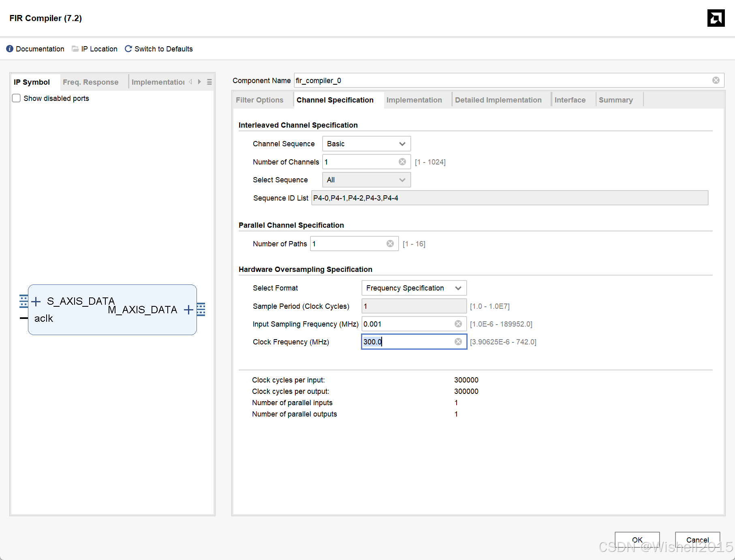Click the Sequence ID List field
Screen dimensions: 735x560
(510, 198)
